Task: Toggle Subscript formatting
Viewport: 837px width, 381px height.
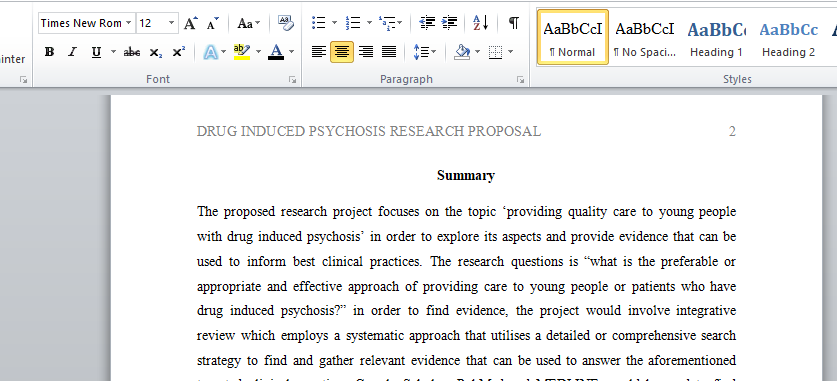Action: (155, 52)
